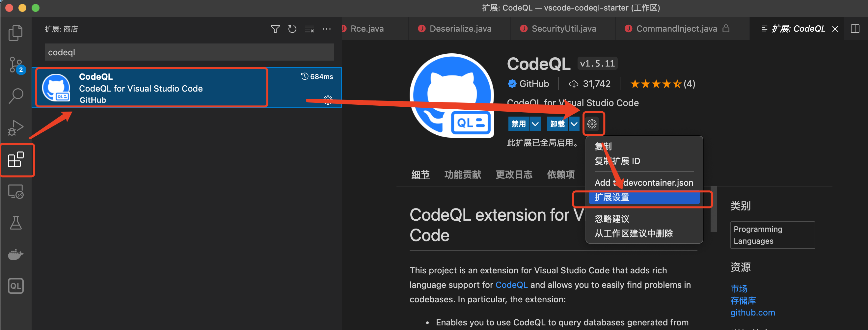Click the star rating of CodeQL extension
The height and width of the screenshot is (330, 868).
(656, 84)
